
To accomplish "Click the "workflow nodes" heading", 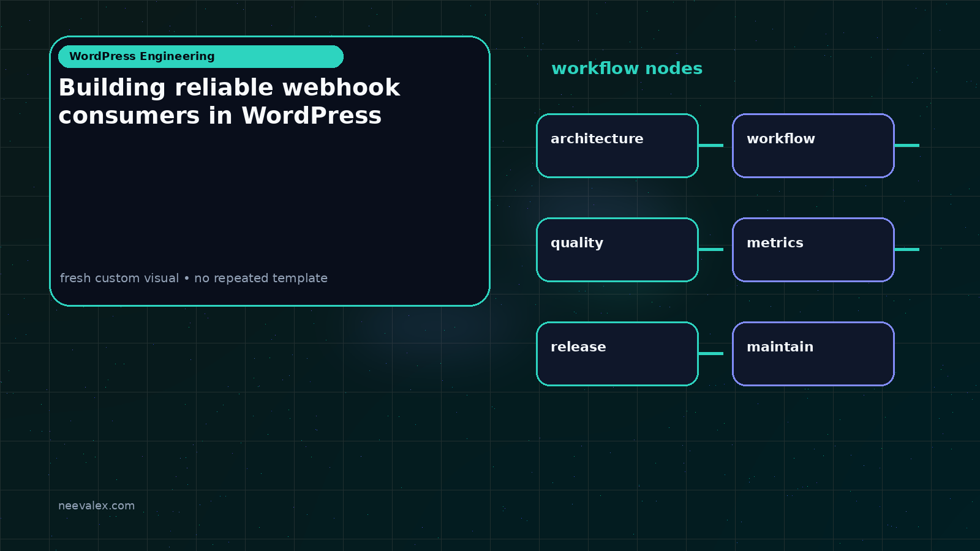I will tap(627, 69).
